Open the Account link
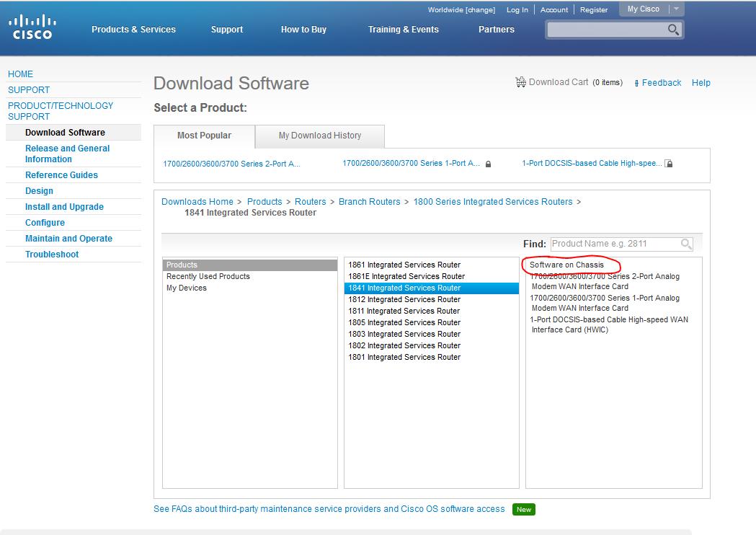The width and height of the screenshot is (756, 535). point(554,9)
